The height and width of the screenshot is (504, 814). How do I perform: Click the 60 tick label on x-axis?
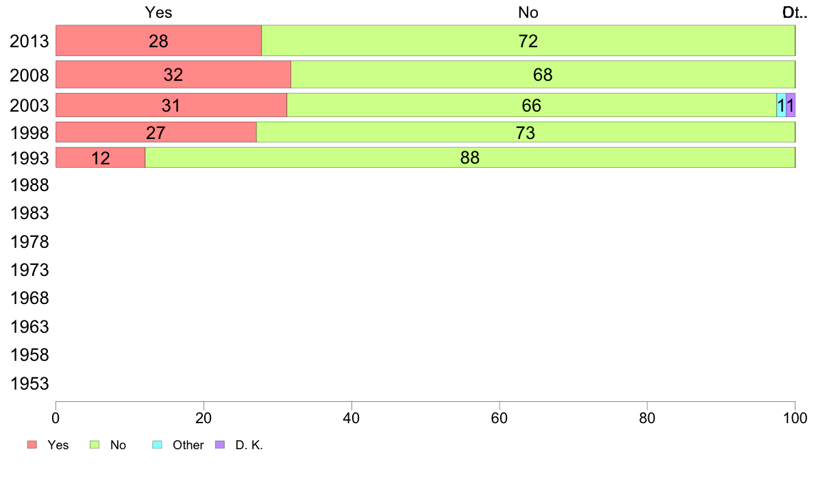point(499,418)
